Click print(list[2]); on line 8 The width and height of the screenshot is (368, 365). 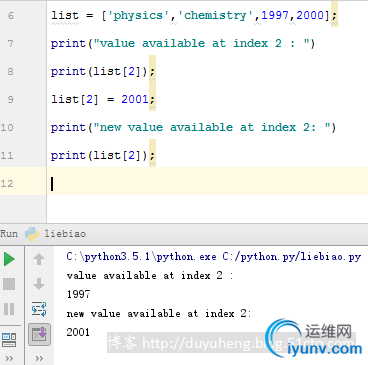pyautogui.click(x=103, y=71)
